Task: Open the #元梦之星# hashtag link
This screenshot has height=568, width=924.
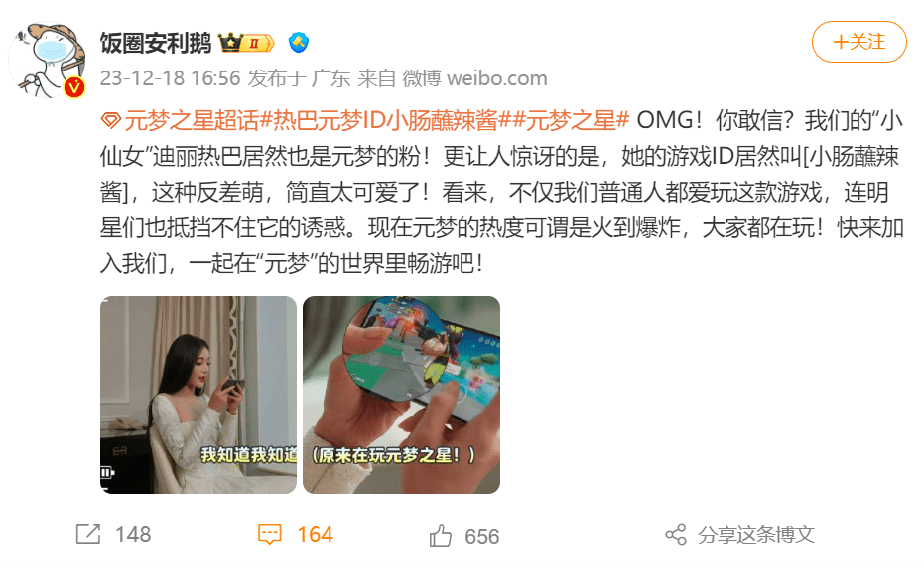Action: 571,120
